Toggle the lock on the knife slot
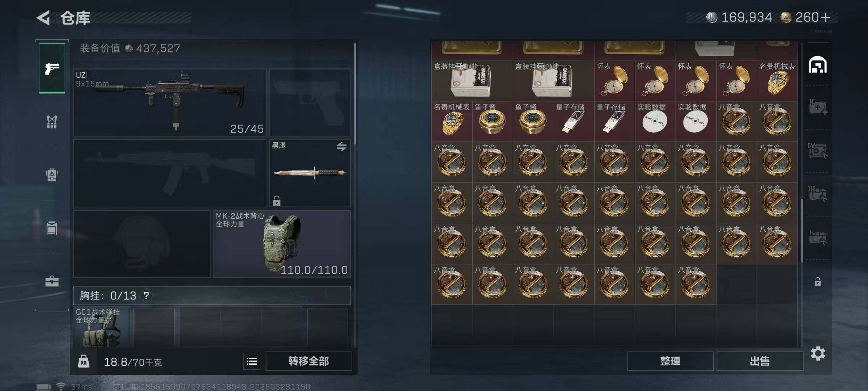Screen dimensions: 868x391 pos(277,201)
